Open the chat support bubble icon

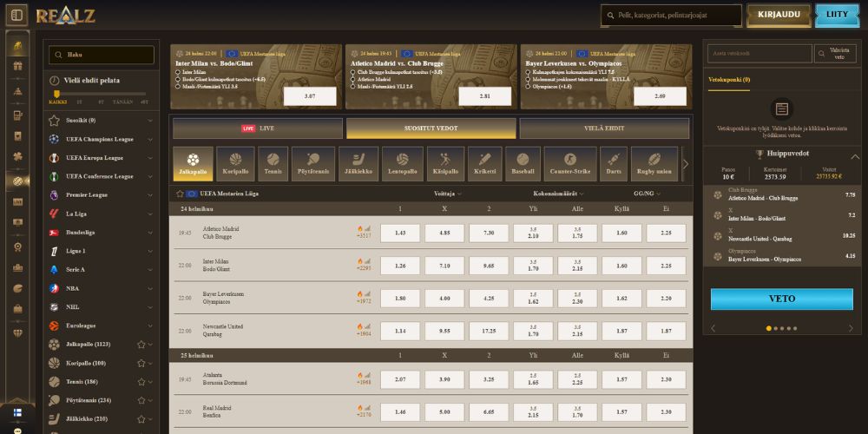pyautogui.click(x=17, y=431)
